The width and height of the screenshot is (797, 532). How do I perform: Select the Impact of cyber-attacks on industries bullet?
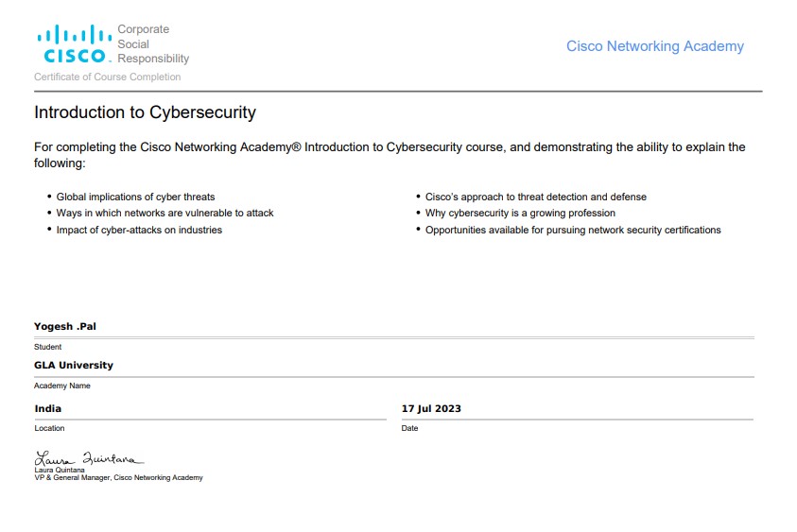tap(139, 230)
